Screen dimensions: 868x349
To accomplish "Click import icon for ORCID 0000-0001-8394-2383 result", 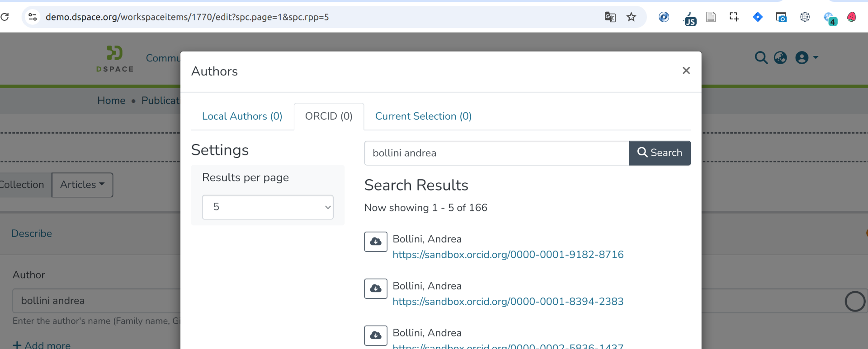I will tap(376, 289).
